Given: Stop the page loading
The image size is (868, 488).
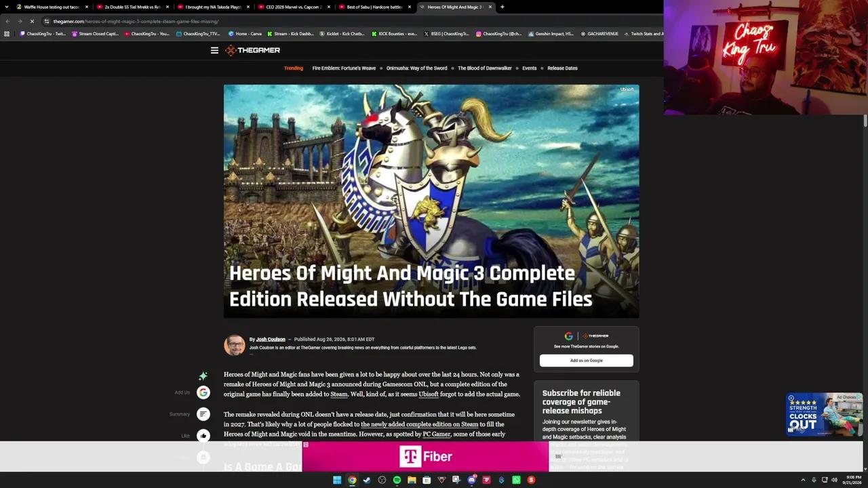Looking at the screenshot, I should click(32, 21).
